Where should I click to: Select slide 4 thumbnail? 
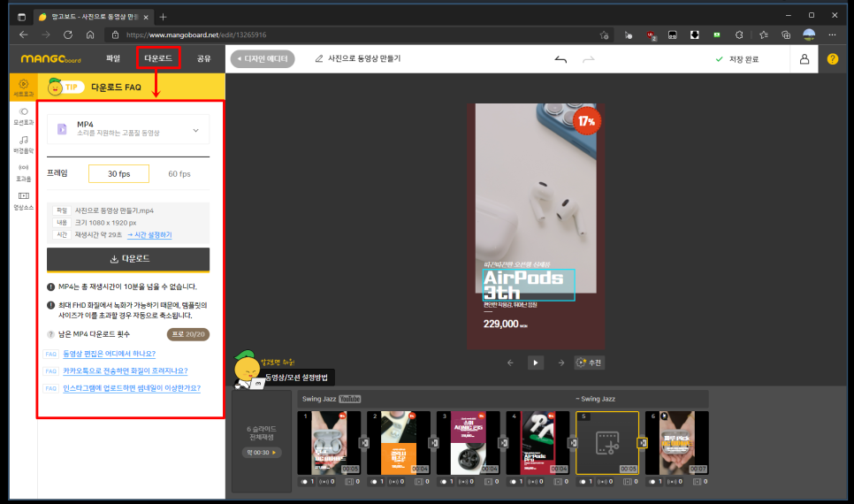pos(538,443)
